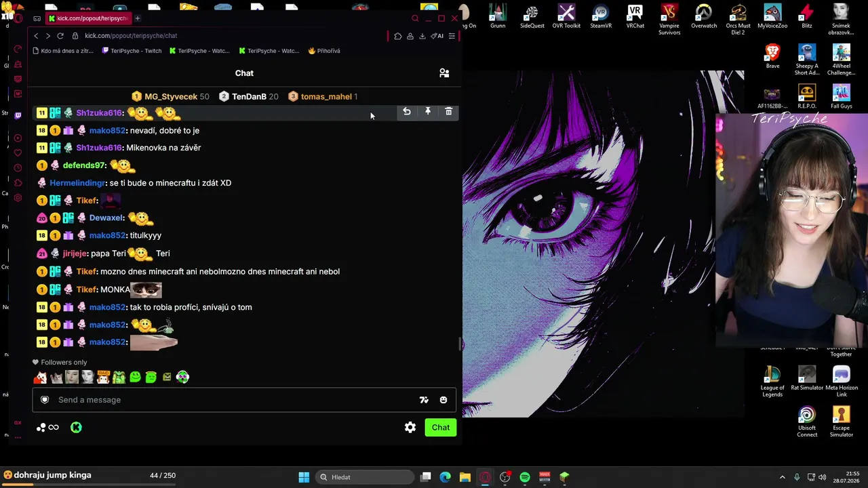The width and height of the screenshot is (868, 488).
Task: Open Overwatch desktop shortcut
Action: [x=704, y=16]
